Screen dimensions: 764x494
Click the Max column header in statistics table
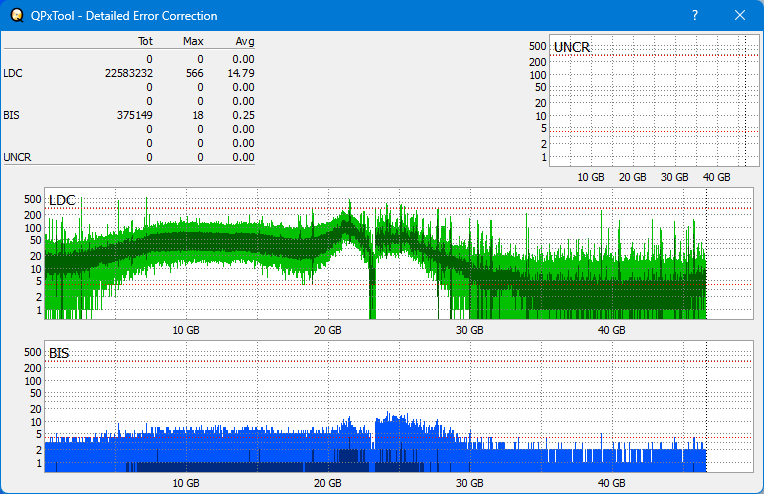tap(193, 41)
